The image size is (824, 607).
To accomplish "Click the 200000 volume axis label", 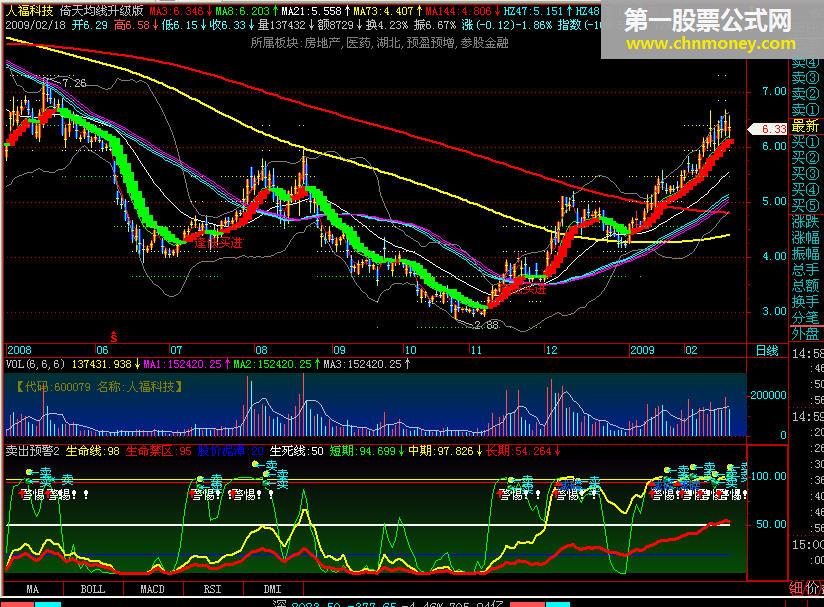I will coord(768,395).
